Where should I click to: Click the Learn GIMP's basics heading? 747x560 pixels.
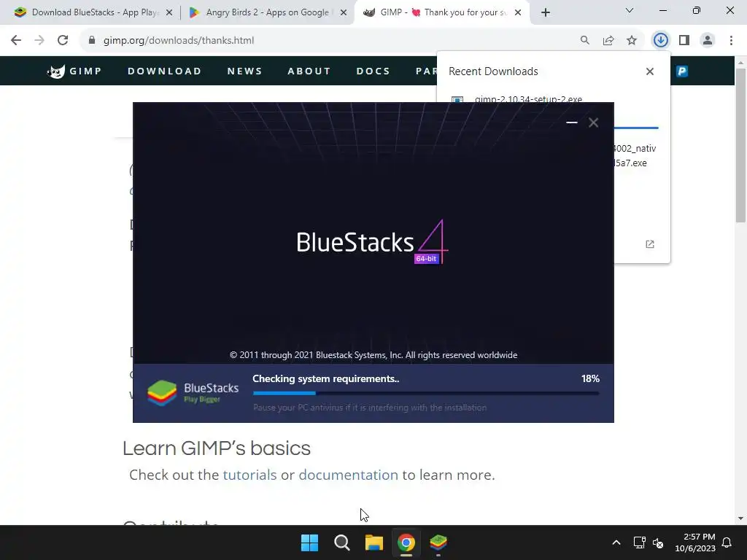click(x=217, y=448)
